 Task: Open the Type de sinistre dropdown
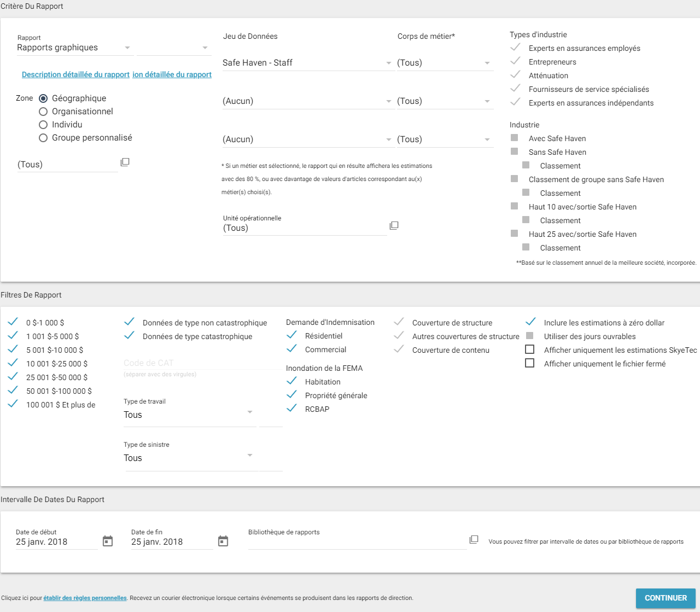[250, 456]
